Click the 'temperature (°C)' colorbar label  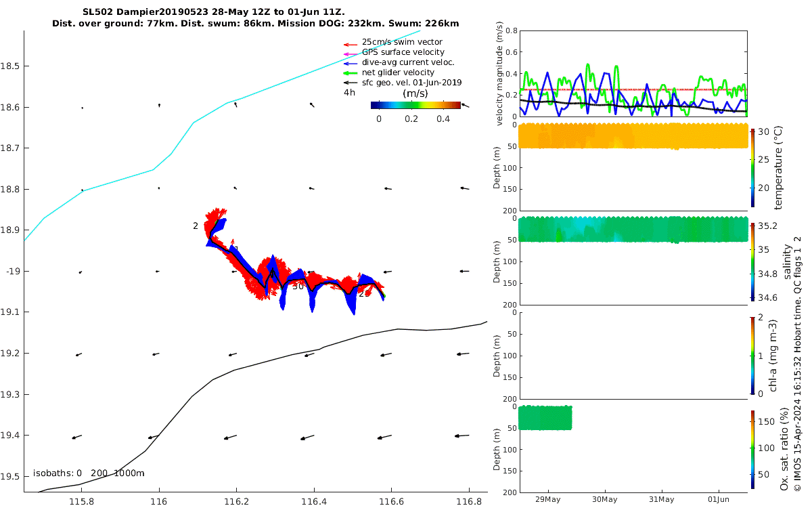pos(778,167)
